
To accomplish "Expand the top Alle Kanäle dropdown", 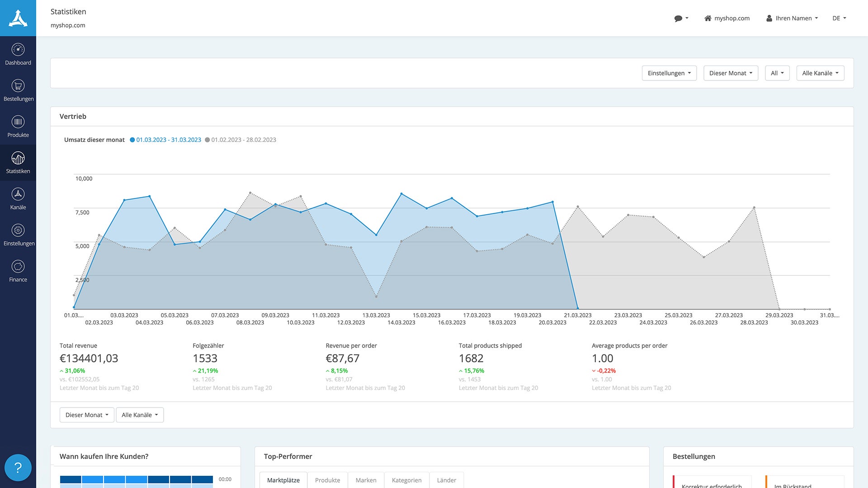I will pyautogui.click(x=820, y=73).
